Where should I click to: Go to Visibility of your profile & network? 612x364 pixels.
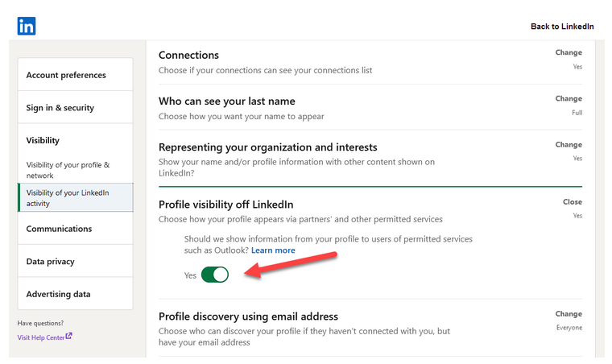(x=68, y=170)
